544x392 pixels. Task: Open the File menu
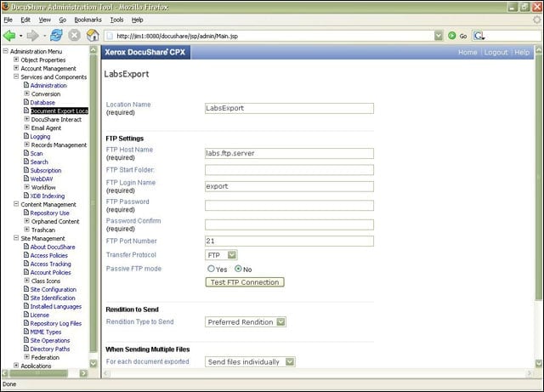pyautogui.click(x=8, y=20)
